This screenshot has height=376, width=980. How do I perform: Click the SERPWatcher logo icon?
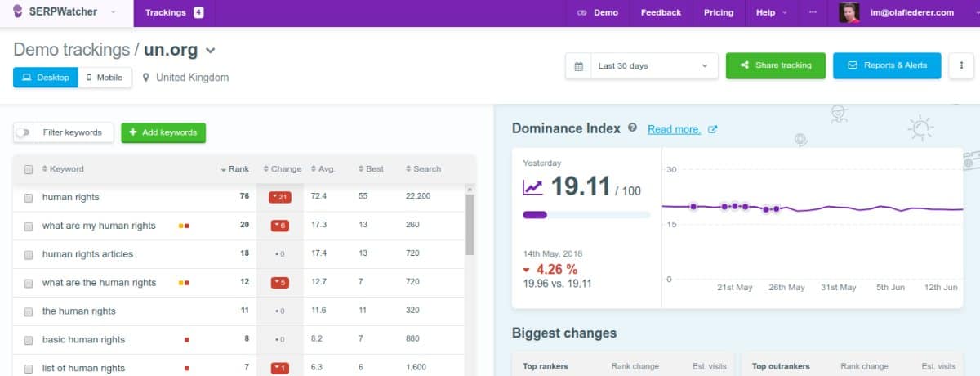tap(18, 12)
